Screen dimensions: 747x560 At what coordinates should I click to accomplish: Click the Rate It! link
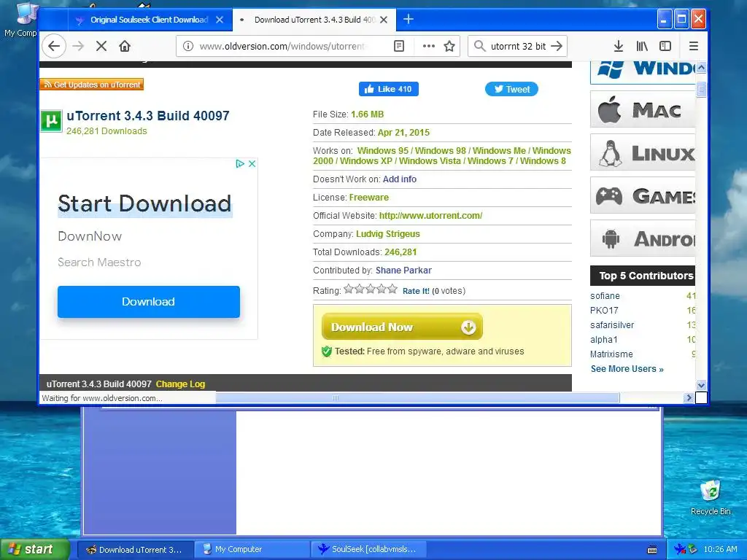(x=416, y=291)
